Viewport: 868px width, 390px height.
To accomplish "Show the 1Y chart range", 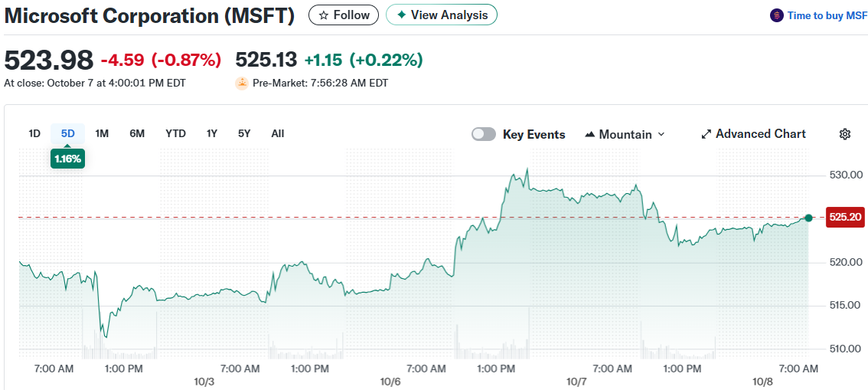I will click(x=212, y=133).
